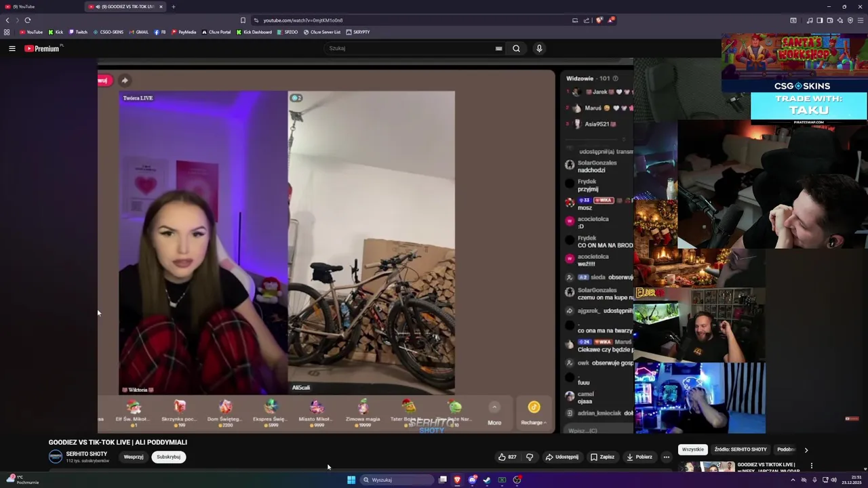Go to YouTube Premium home logo
Viewport: 868px width, 488px height.
click(x=42, y=48)
